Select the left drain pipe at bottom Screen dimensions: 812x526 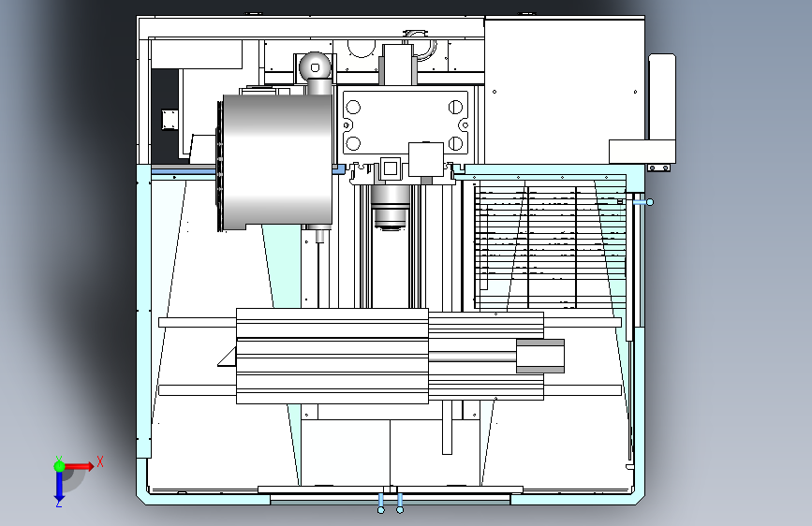381,504
